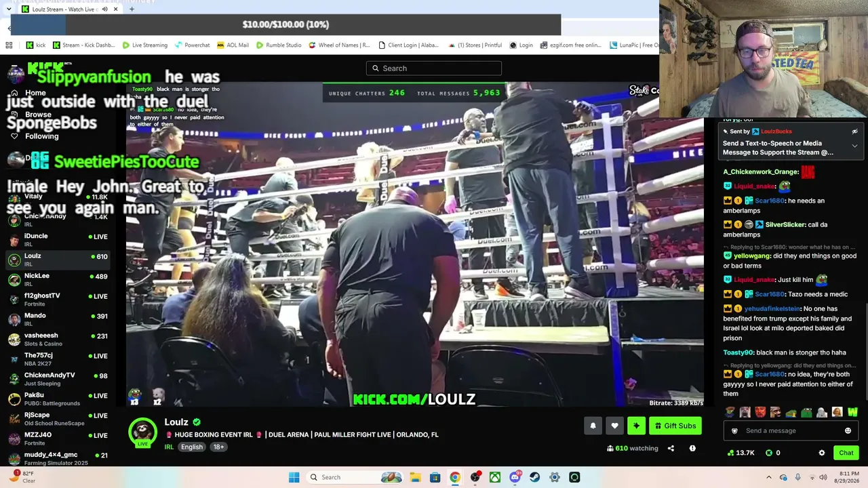Open the IRL category link

pos(169,447)
